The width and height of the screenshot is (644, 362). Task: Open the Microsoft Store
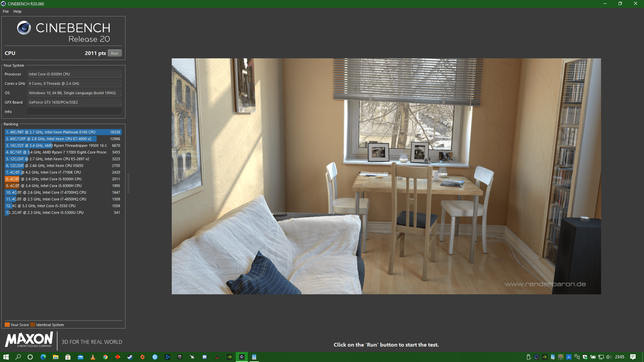68,357
